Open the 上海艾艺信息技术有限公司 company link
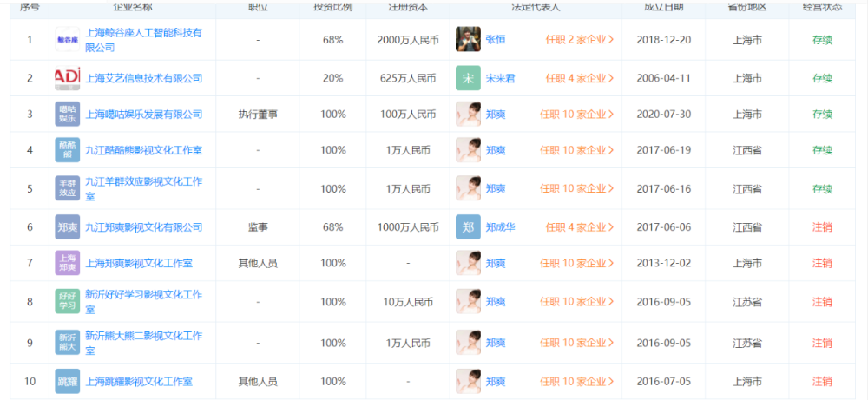This screenshot has height=400, width=868. [x=143, y=78]
